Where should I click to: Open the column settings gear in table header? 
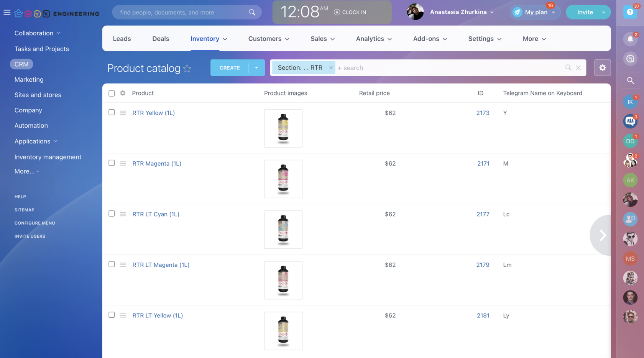tap(123, 93)
